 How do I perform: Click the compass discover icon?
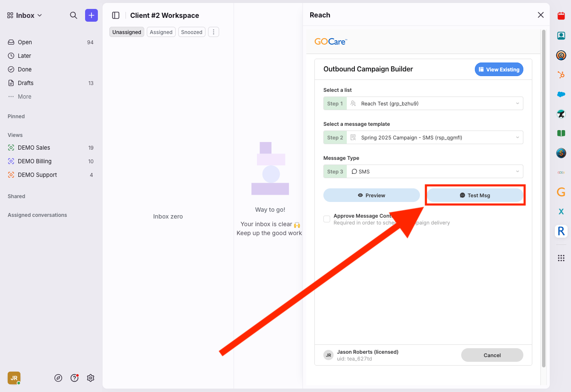58,378
